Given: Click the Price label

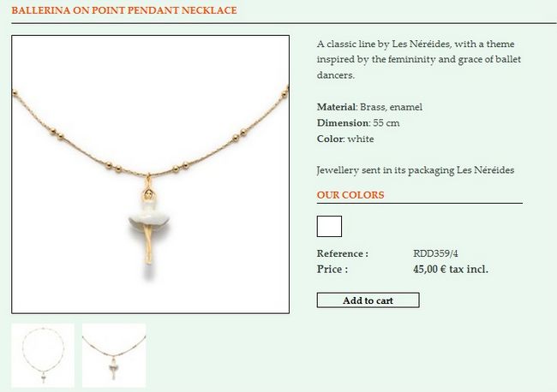Looking at the screenshot, I should coord(332,270).
